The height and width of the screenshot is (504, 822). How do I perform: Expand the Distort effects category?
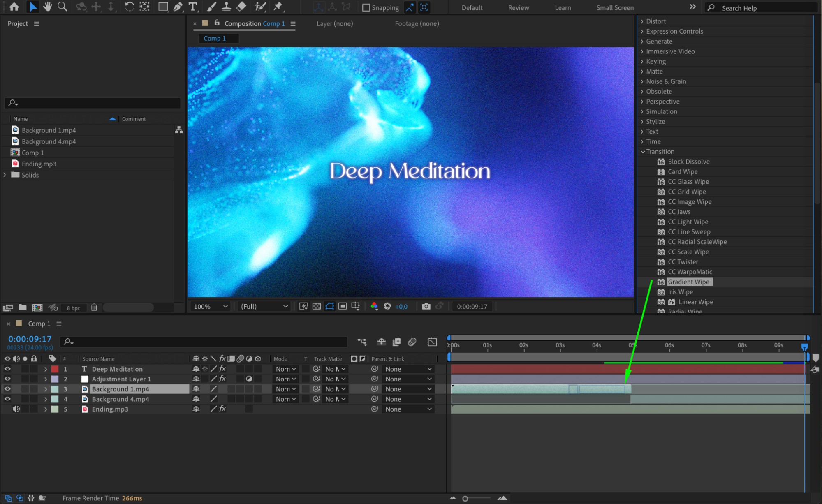(x=642, y=21)
